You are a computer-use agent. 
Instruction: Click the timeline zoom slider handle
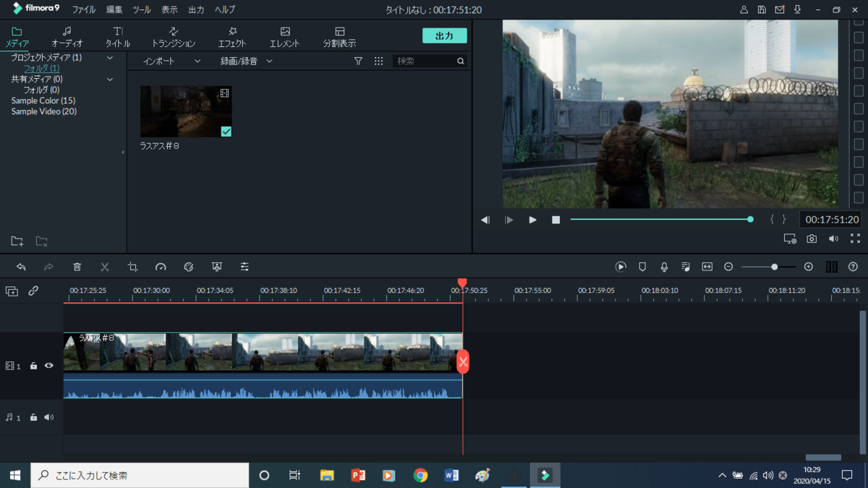click(774, 267)
